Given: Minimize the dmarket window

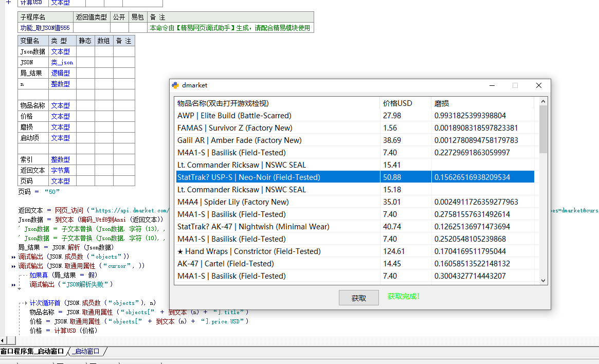Looking at the screenshot, I should (x=491, y=85).
